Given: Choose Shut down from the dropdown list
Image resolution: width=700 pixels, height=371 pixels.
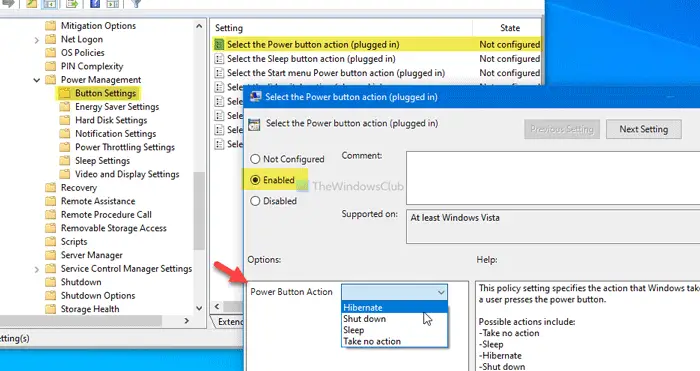Looking at the screenshot, I should 394,319.
